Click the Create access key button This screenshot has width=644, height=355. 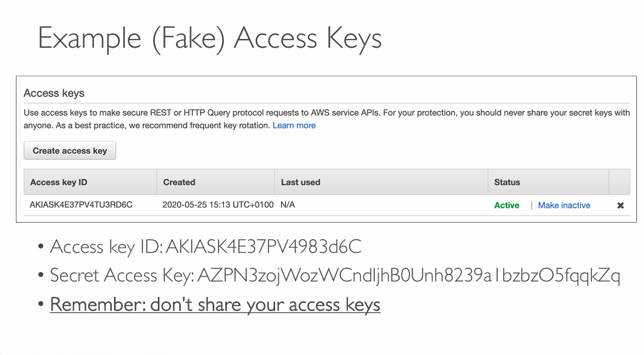(70, 151)
